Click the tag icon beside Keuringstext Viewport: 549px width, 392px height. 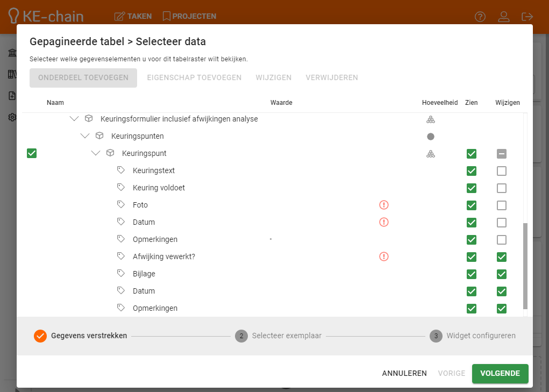click(121, 170)
